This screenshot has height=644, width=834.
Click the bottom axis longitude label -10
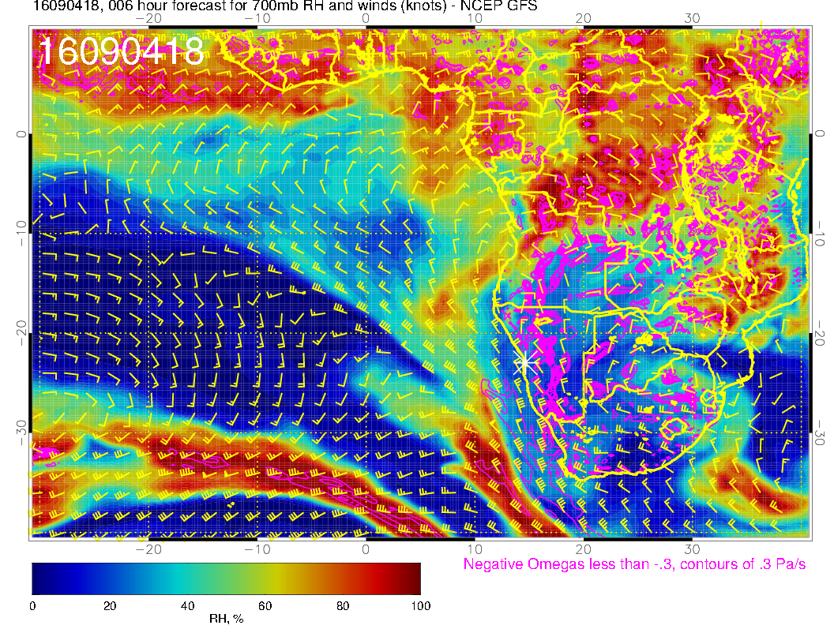(257, 549)
